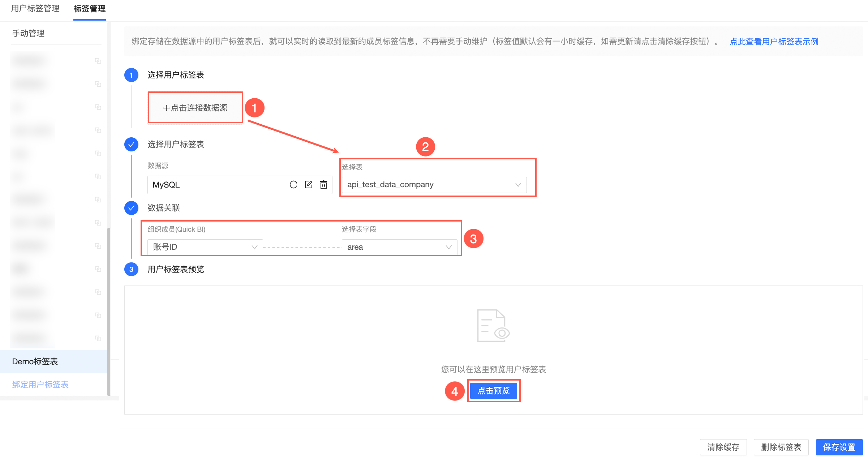The width and height of the screenshot is (868, 459).
Task: Delete the MySQL data source
Action: point(324,185)
